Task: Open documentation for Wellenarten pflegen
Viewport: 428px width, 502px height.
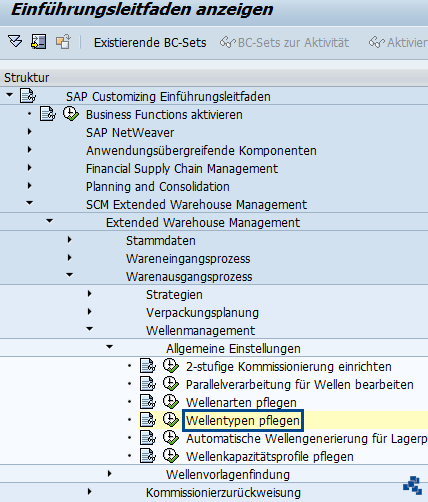Action: coord(148,402)
